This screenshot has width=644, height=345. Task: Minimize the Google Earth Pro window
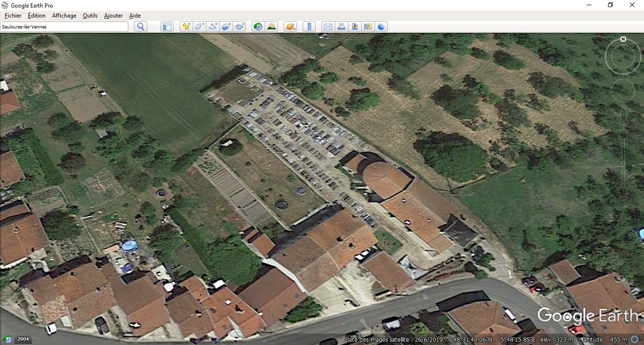click(x=589, y=5)
